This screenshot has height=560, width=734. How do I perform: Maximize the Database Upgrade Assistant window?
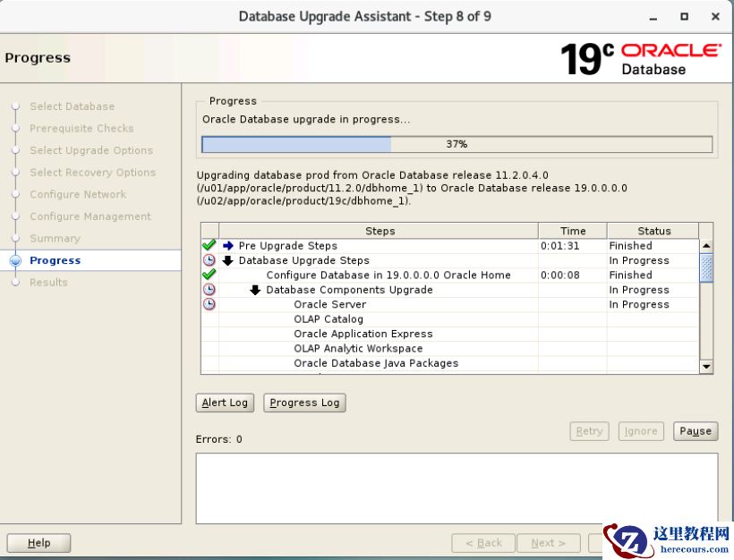(685, 17)
